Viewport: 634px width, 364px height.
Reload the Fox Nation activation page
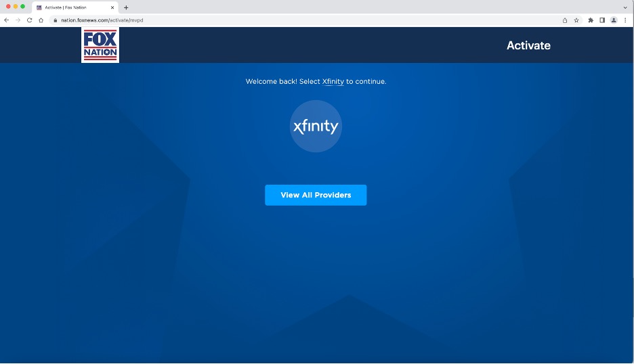[29, 20]
